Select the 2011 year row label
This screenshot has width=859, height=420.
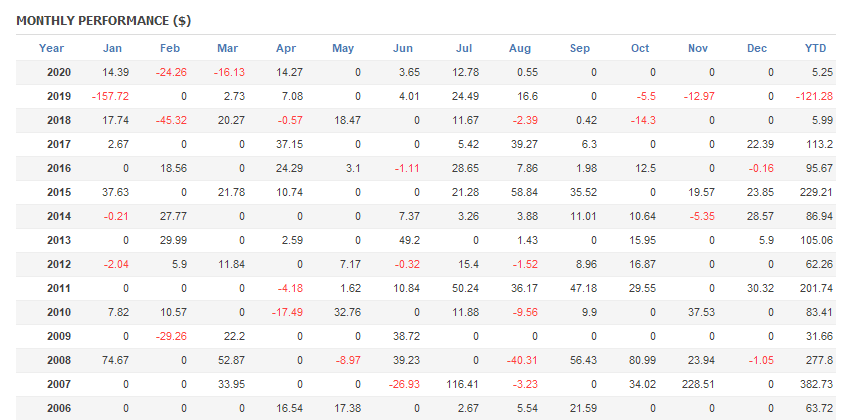(59, 289)
